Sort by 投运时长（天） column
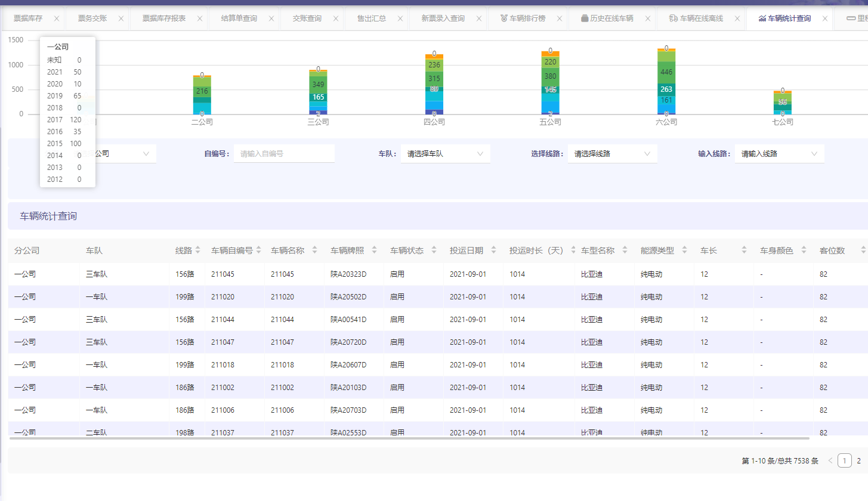868x501 pixels. [x=573, y=250]
